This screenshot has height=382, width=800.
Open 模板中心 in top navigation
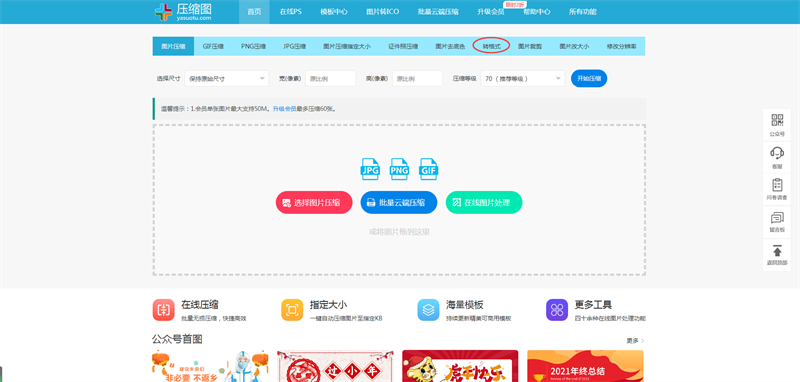[x=334, y=12]
